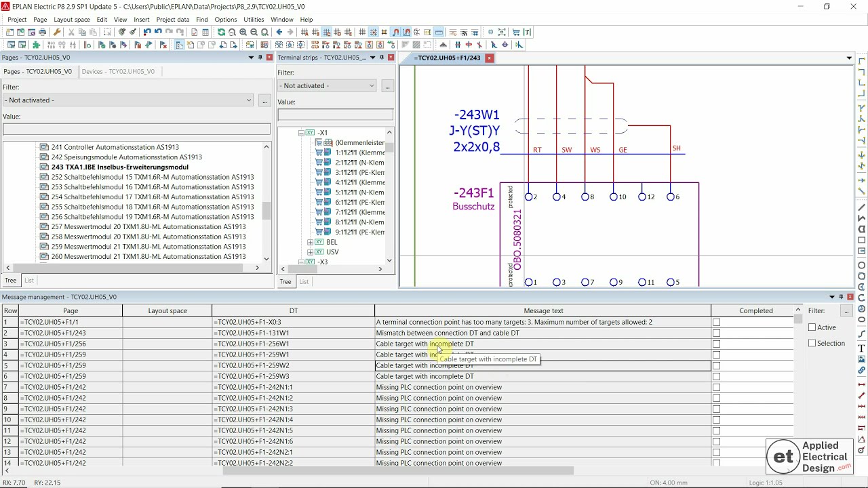Click the message list horizontal scrollbar
The height and width of the screenshot is (488, 868).
(x=398, y=471)
